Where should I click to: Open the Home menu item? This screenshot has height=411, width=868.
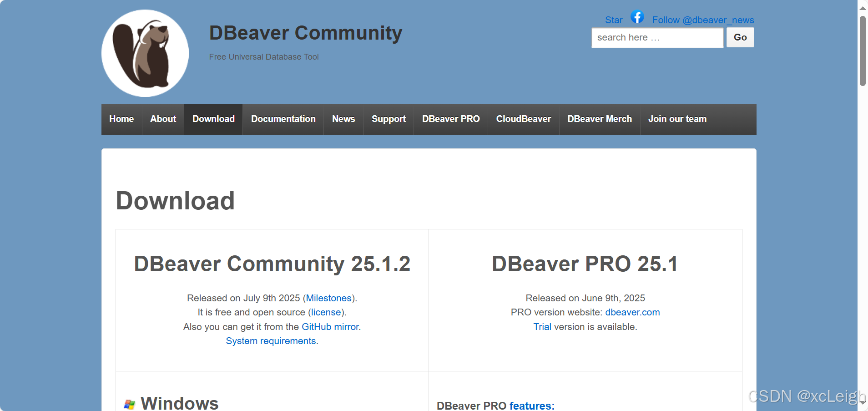click(121, 119)
